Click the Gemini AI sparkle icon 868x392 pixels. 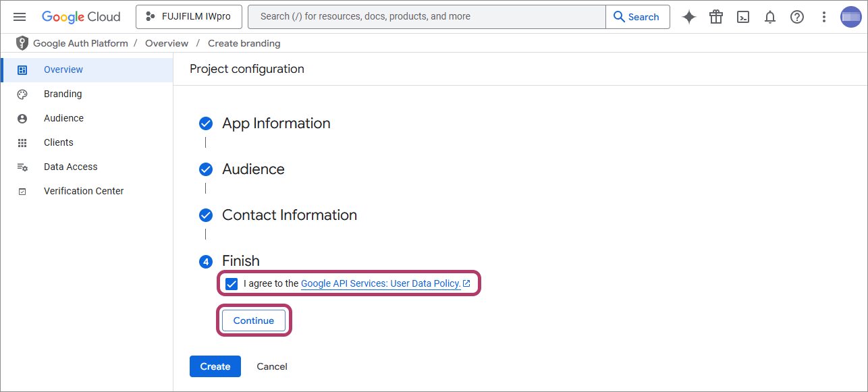pyautogui.click(x=688, y=17)
